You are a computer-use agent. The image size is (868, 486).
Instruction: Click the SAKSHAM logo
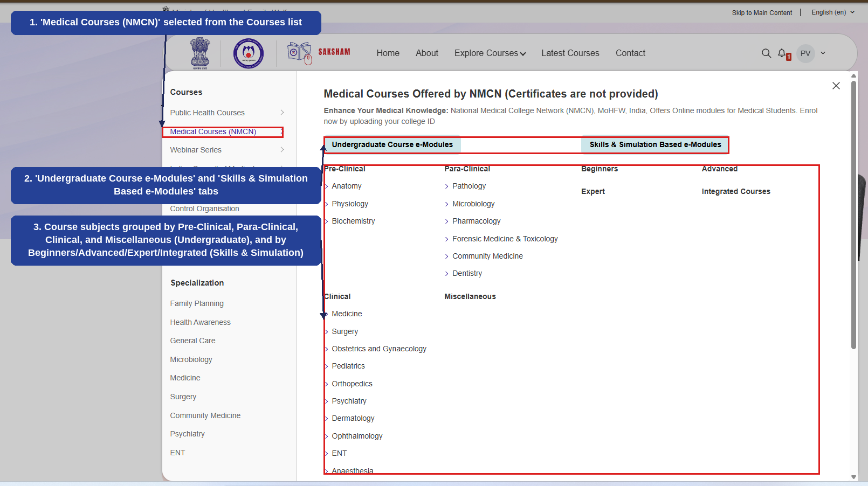coord(319,53)
